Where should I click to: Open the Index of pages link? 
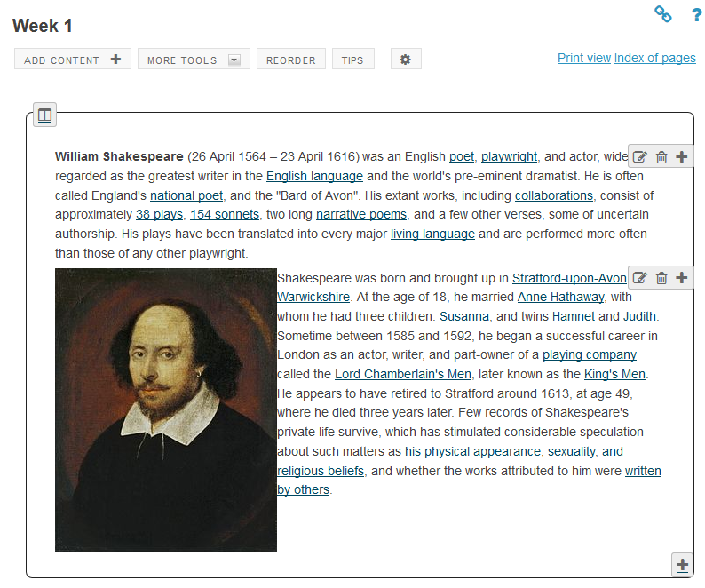[x=654, y=58]
